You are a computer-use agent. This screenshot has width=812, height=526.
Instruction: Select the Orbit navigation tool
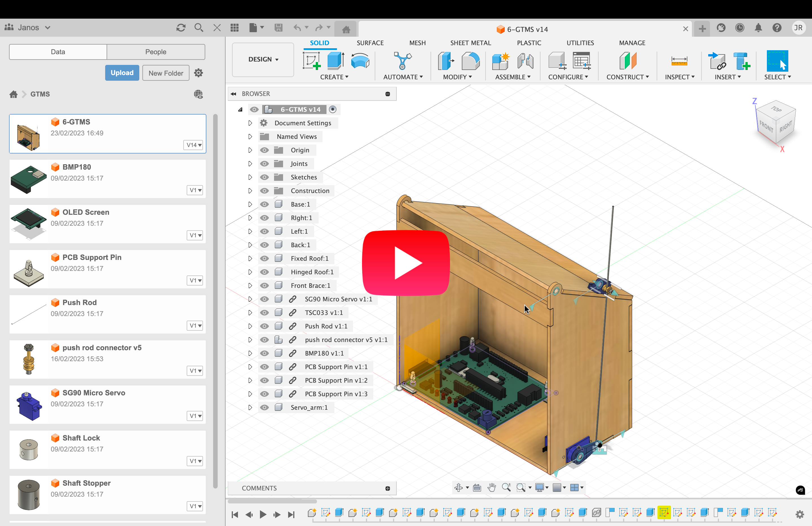pyautogui.click(x=458, y=487)
